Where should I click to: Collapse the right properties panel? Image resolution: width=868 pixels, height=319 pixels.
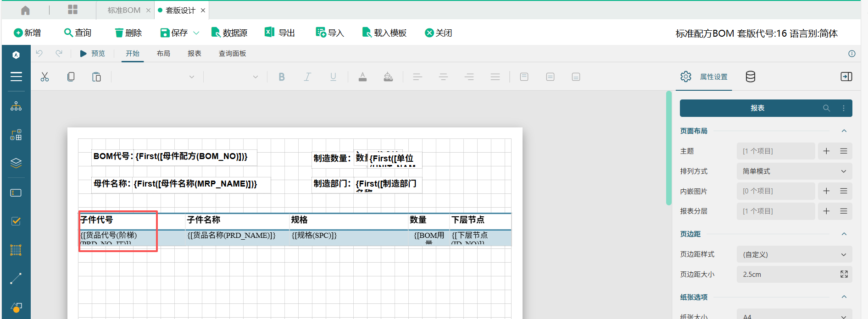coord(846,77)
